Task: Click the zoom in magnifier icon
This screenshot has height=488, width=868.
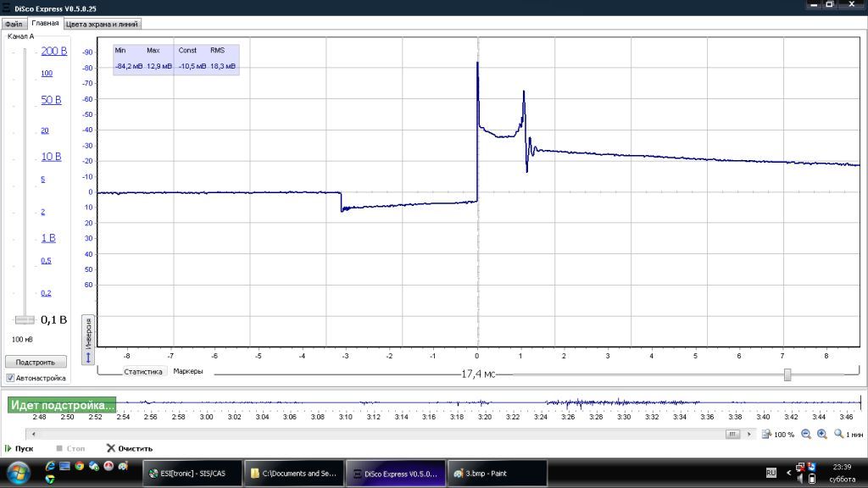Action: (822, 435)
